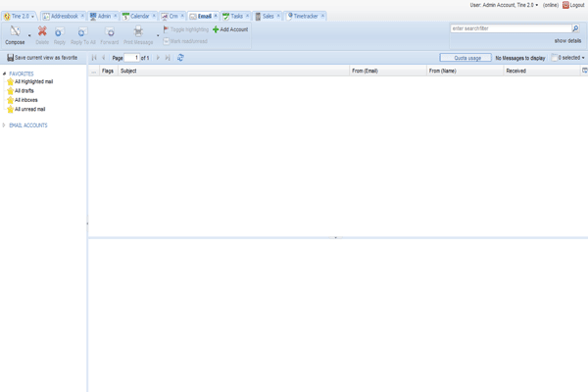Click the Logout icon
Image resolution: width=588 pixels, height=392 pixels.
click(x=565, y=5)
